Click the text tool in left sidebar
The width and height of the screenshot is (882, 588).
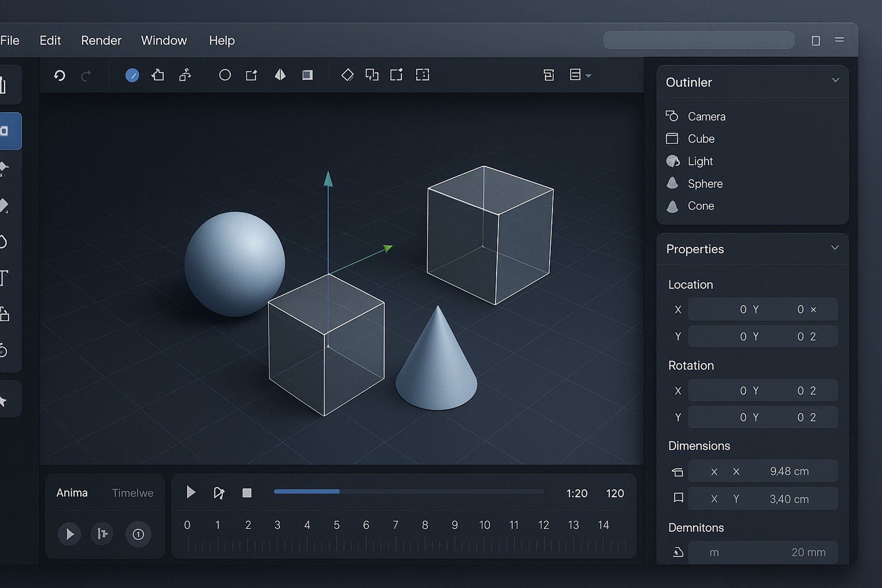pyautogui.click(x=5, y=278)
